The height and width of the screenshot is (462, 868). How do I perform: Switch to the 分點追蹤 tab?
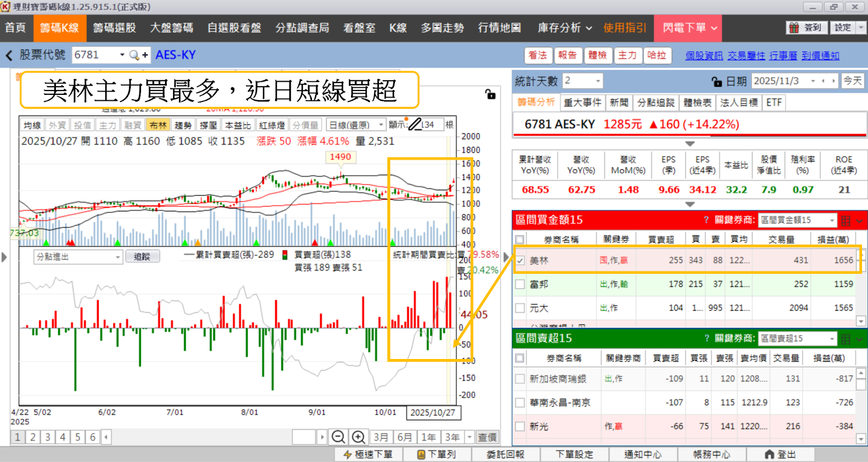click(655, 102)
